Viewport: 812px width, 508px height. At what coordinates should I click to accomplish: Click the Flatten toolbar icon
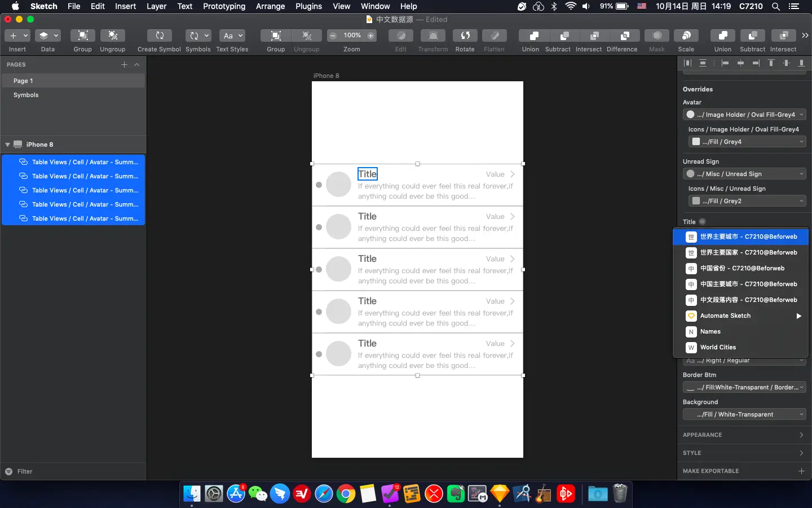(494, 36)
